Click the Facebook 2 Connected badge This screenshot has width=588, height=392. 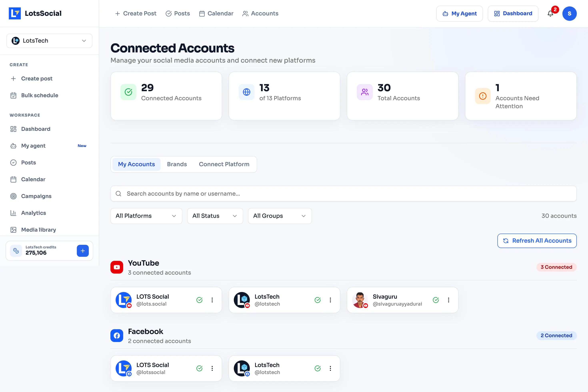coord(556,336)
